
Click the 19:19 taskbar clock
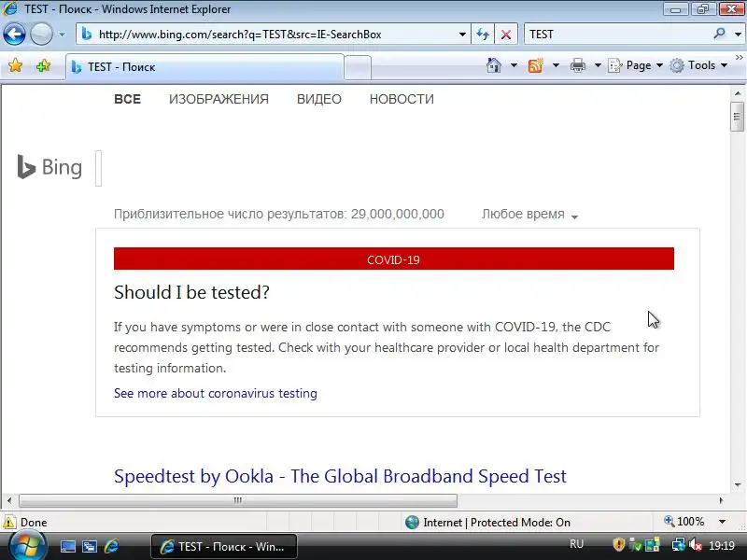(x=722, y=545)
